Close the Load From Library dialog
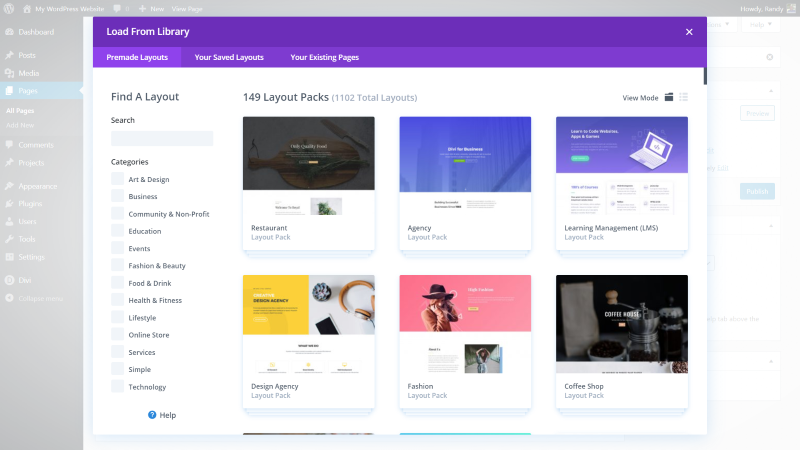 (x=689, y=32)
